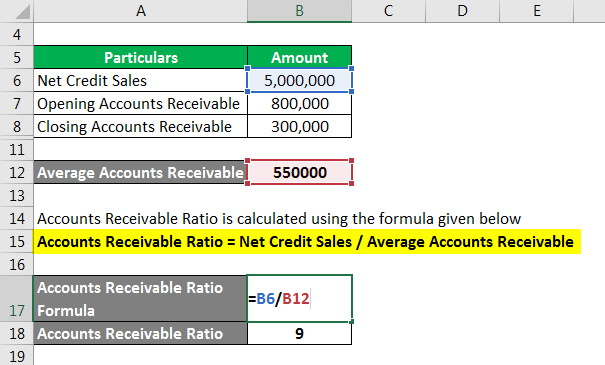Image resolution: width=605 pixels, height=365 pixels.
Task: Select row 12 header
Action: 17,172
